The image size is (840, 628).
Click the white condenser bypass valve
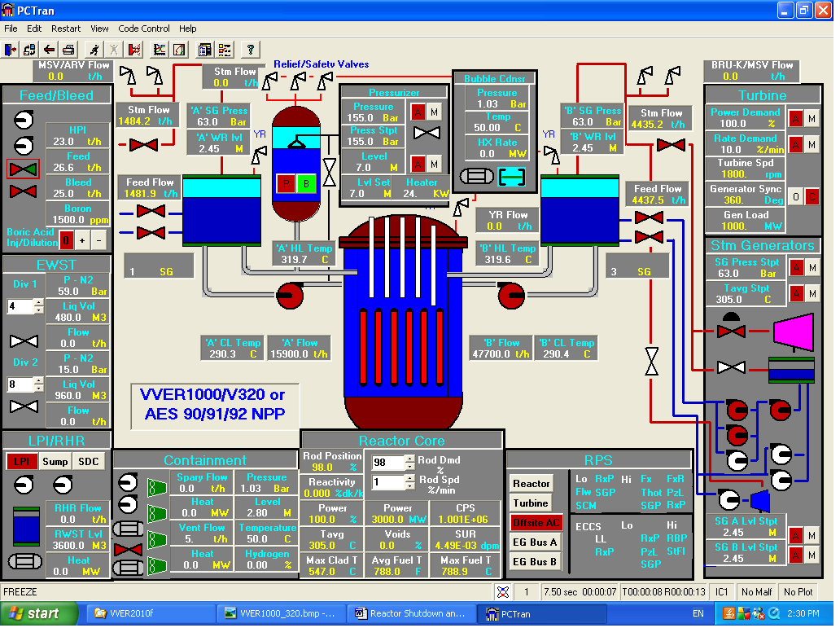tap(731, 367)
